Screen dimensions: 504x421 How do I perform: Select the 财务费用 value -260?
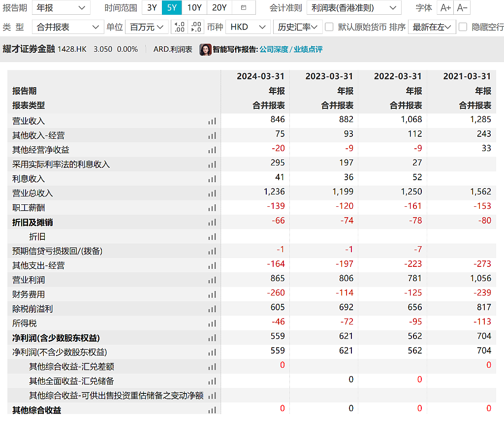pyautogui.click(x=276, y=292)
